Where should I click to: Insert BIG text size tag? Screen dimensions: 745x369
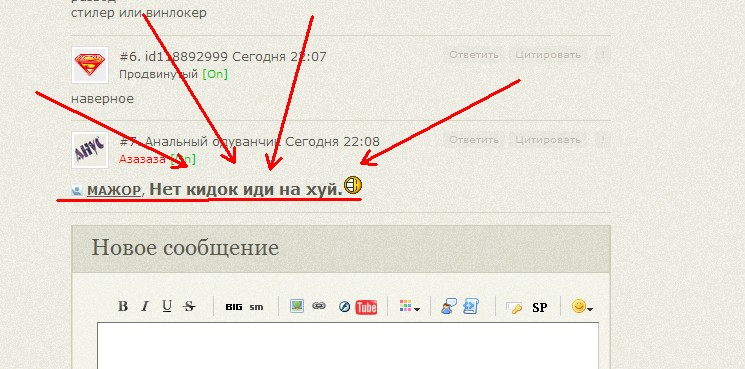(x=234, y=307)
